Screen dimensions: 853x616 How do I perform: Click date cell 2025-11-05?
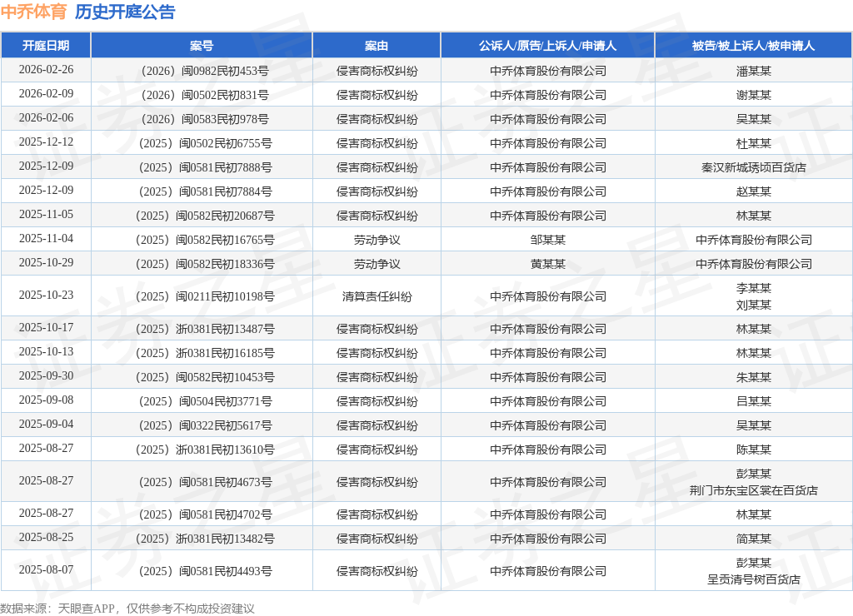pyautogui.click(x=46, y=215)
